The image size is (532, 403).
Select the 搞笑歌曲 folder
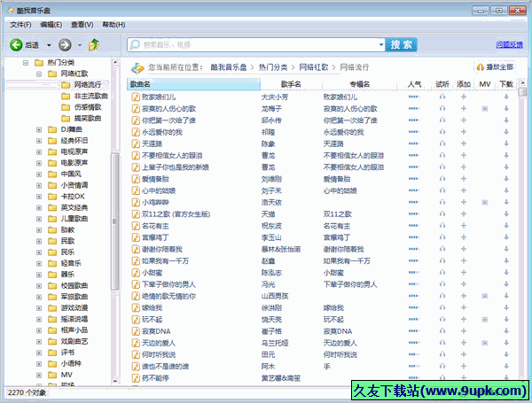coord(88,119)
